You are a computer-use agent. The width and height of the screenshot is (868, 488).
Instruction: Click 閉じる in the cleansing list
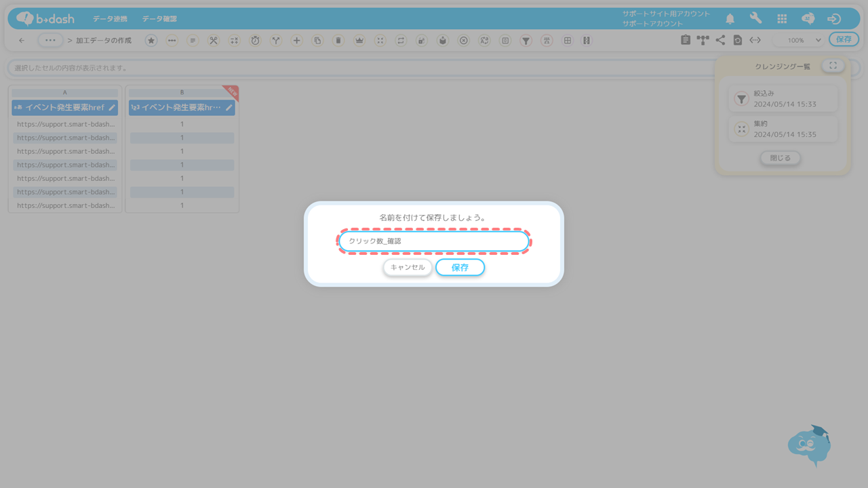[781, 158]
